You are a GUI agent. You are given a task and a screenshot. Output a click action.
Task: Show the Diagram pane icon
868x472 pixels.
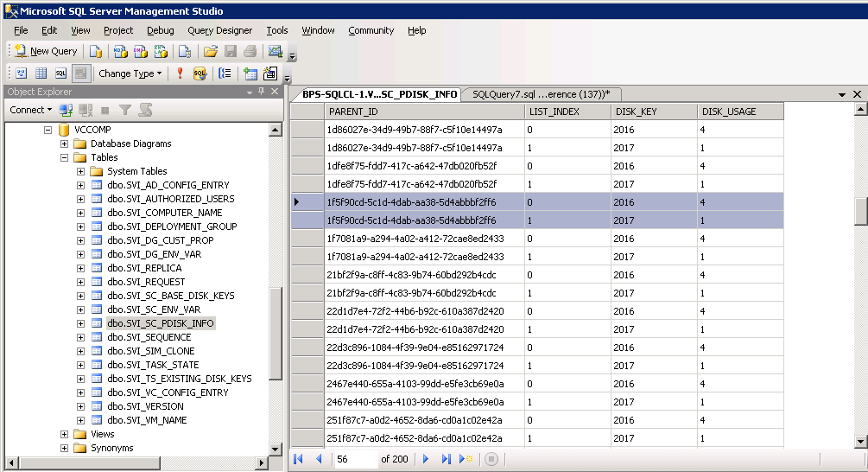(21, 73)
